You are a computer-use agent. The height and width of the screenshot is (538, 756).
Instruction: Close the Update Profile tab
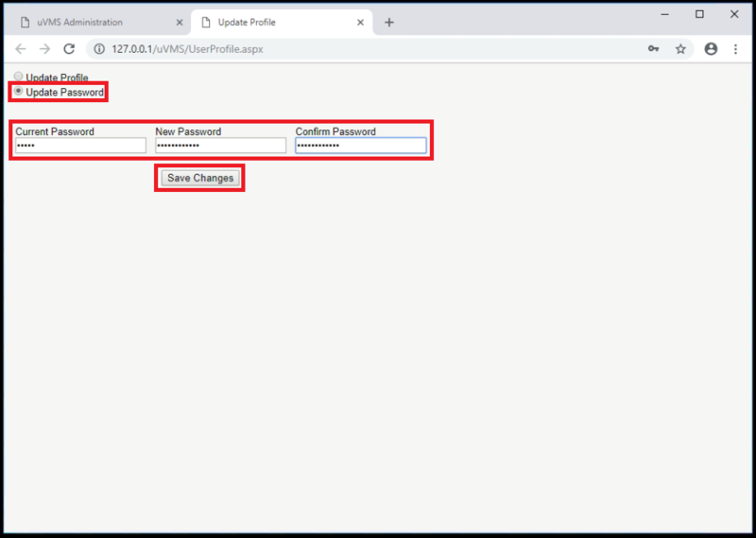[360, 22]
